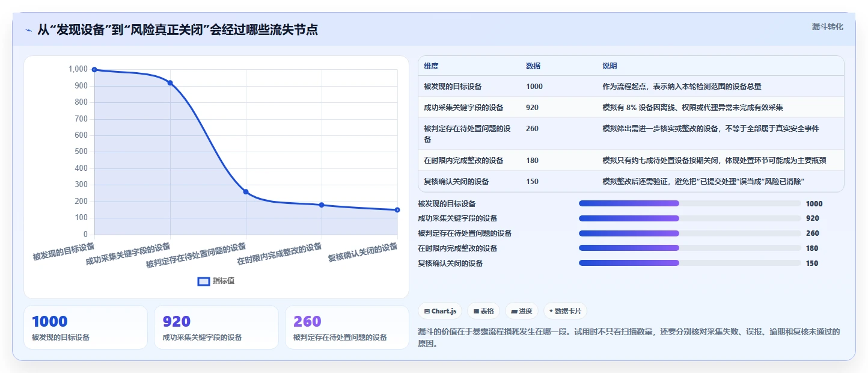This screenshot has height=373, width=868.
Task: Click the 维度 column header
Action: pyautogui.click(x=431, y=66)
